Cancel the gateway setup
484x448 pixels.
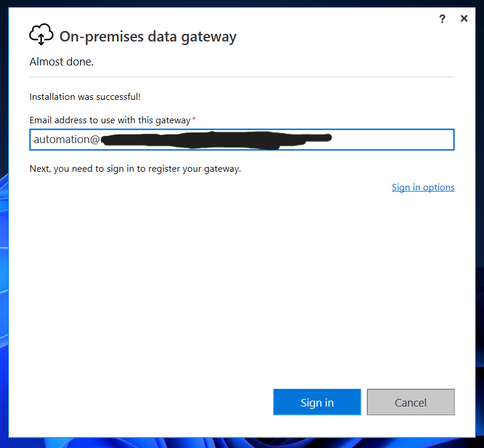pyautogui.click(x=410, y=402)
